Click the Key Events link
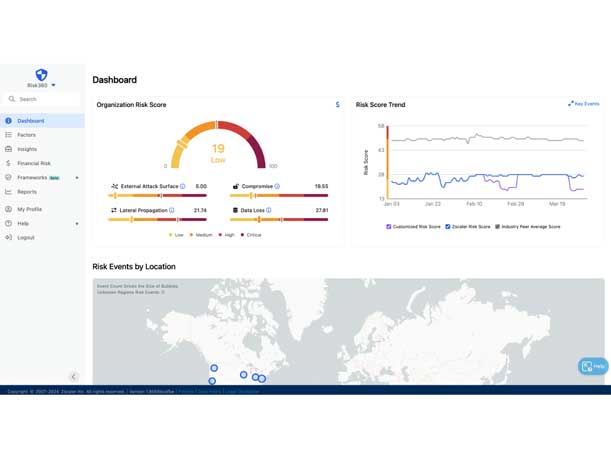611x458 pixels. click(x=584, y=104)
